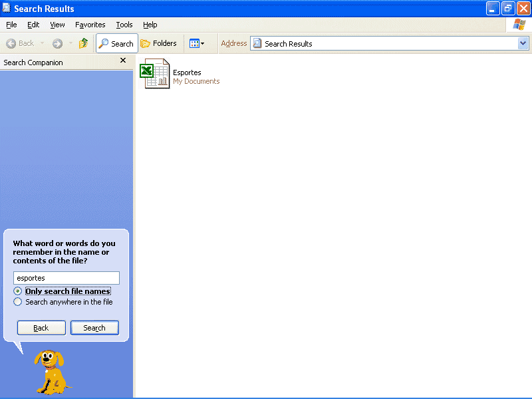The image size is (532, 399).
Task: Click the Search Results title bar icon
Action: point(7,9)
